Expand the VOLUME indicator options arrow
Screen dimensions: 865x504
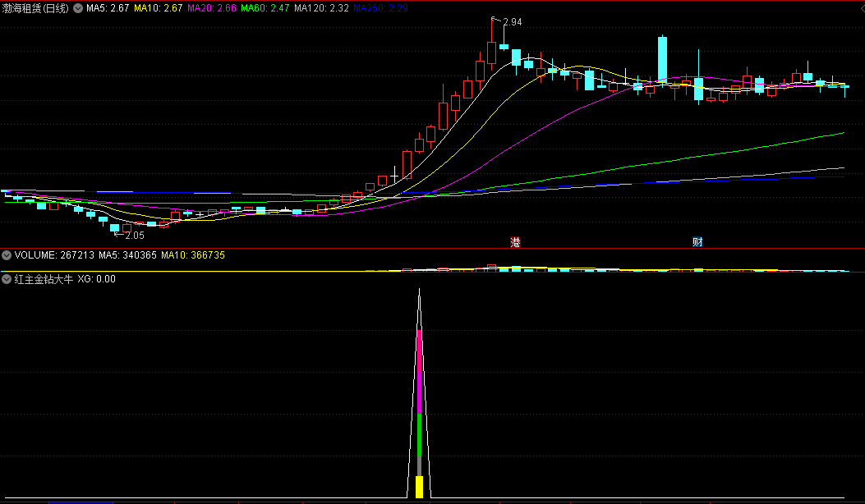[x=7, y=255]
